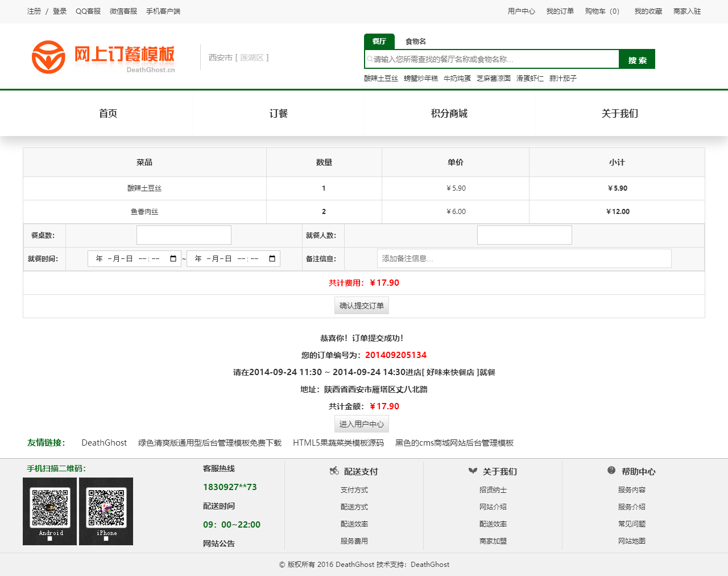Click 进入用户中心 button

[x=362, y=424]
